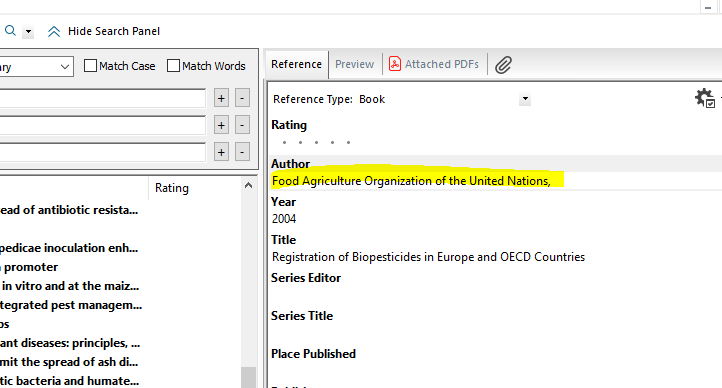Select reference 'pedicae inoculation enh...'
722x388 pixels.
pos(69,248)
